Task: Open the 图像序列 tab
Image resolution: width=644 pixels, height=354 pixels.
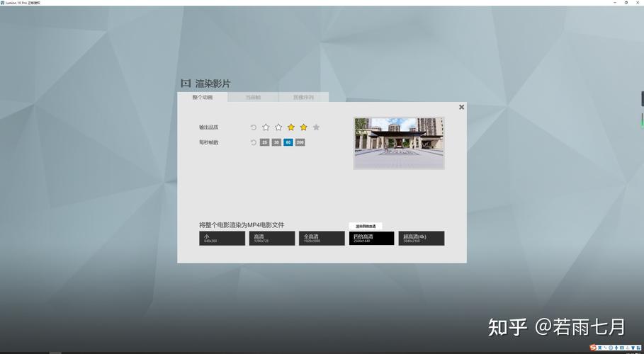Action: (x=303, y=97)
